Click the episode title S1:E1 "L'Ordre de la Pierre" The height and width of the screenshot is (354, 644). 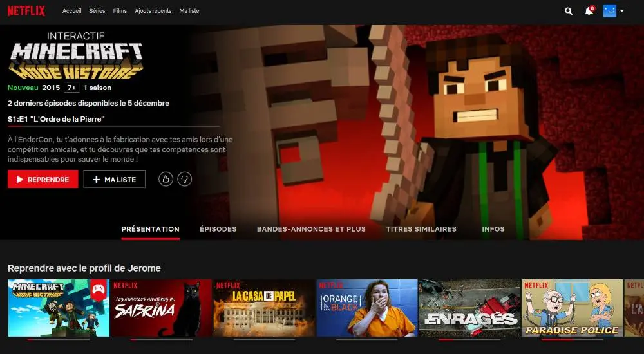point(56,119)
